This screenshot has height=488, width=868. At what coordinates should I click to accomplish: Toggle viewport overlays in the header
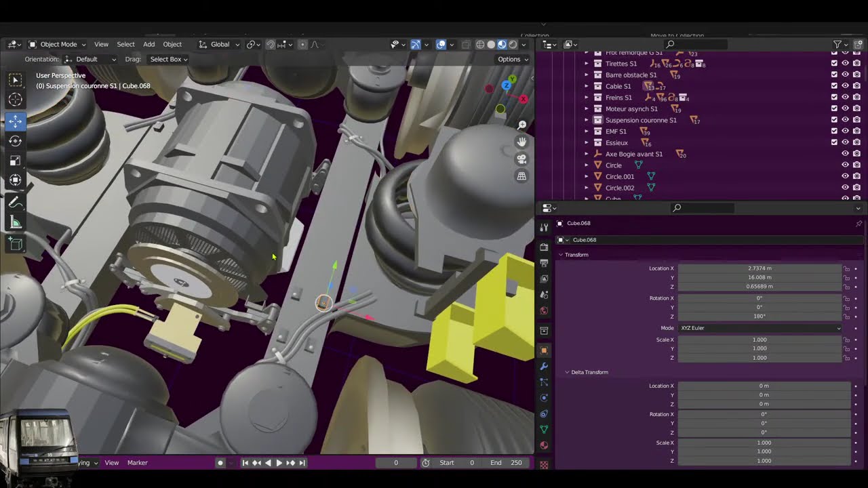coord(441,44)
